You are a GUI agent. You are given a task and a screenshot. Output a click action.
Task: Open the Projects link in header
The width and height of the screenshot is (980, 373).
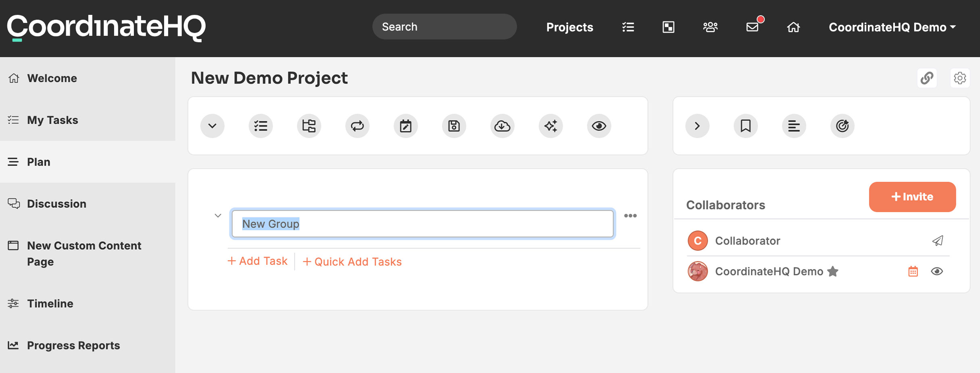coord(569,27)
